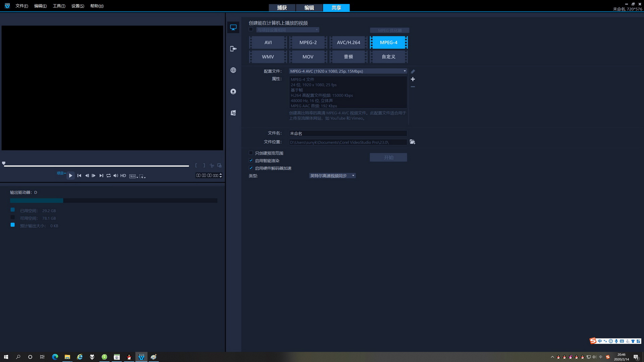This screenshot has height=362, width=644.
Task: Click the MPEG optimizer button
Action: click(389, 31)
